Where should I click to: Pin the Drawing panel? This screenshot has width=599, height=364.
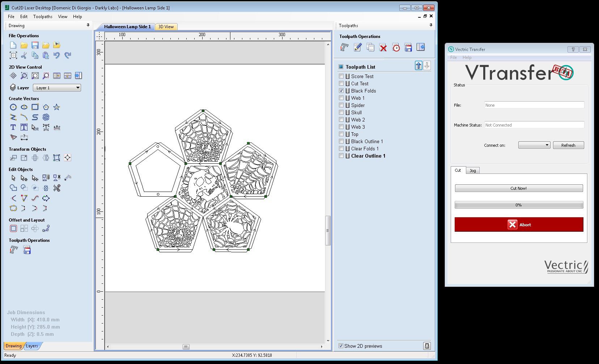pos(88,25)
